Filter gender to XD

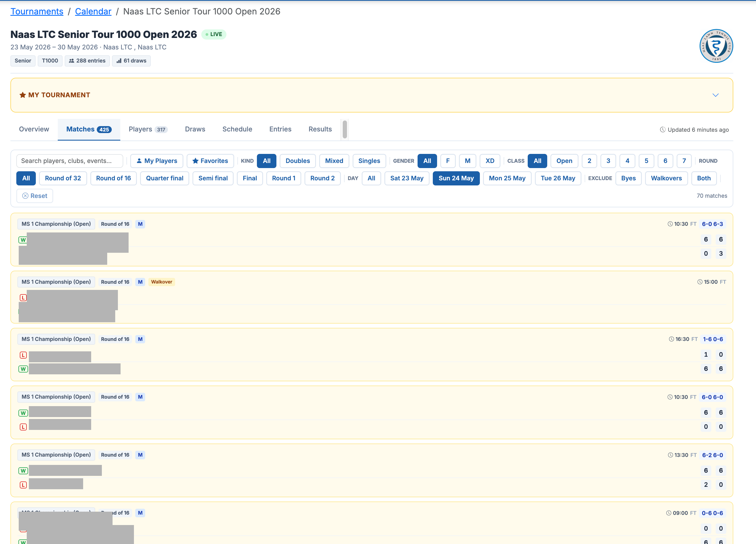point(490,161)
